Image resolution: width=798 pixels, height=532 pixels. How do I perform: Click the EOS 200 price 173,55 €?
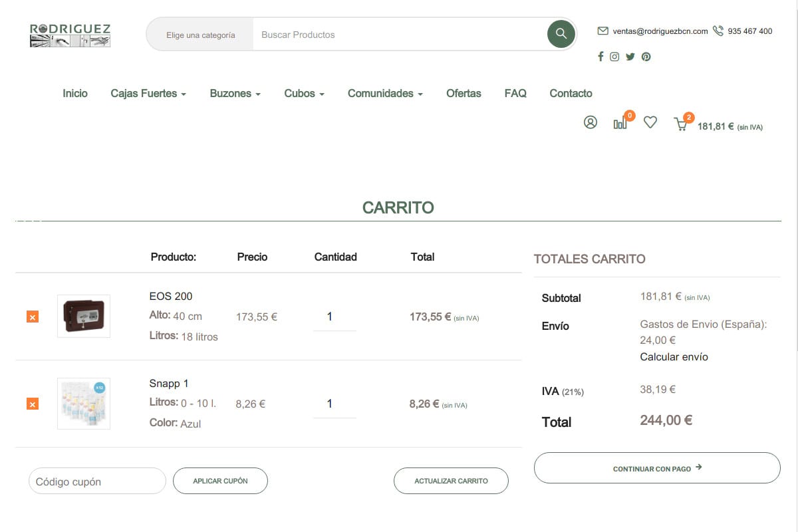[257, 317]
